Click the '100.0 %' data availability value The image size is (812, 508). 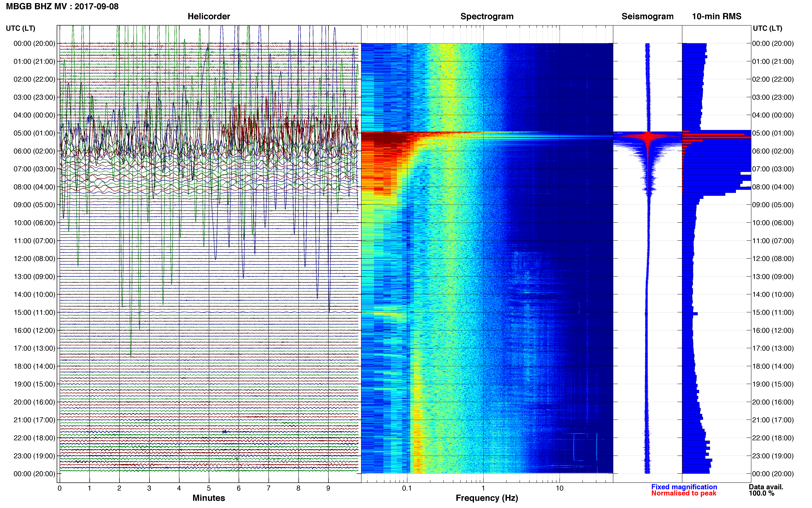[x=762, y=493]
